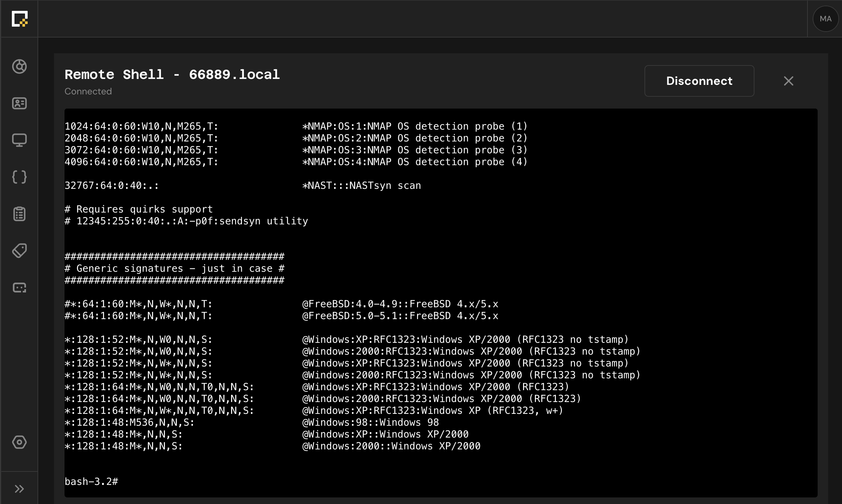The width and height of the screenshot is (842, 504).
Task: Click '1024:64:0:60:W10,N,M265,T:' signature
Action: coord(141,126)
